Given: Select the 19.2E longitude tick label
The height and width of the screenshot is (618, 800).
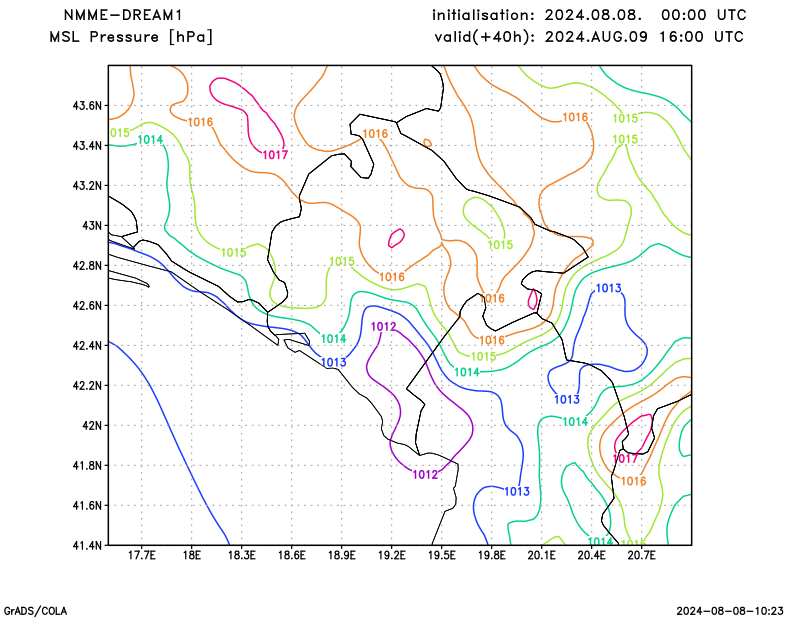Looking at the screenshot, I should tap(391, 555).
